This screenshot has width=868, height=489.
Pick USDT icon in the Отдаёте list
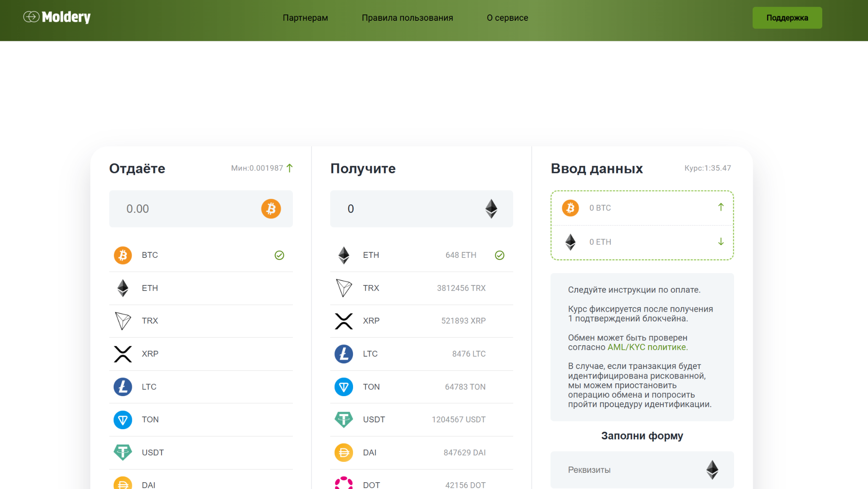coord(123,453)
